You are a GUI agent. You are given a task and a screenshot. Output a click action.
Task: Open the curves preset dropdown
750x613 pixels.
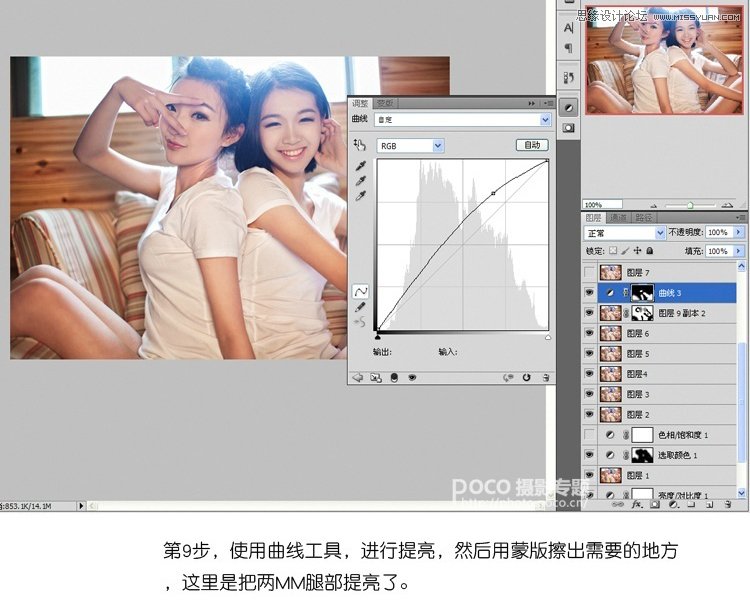545,120
